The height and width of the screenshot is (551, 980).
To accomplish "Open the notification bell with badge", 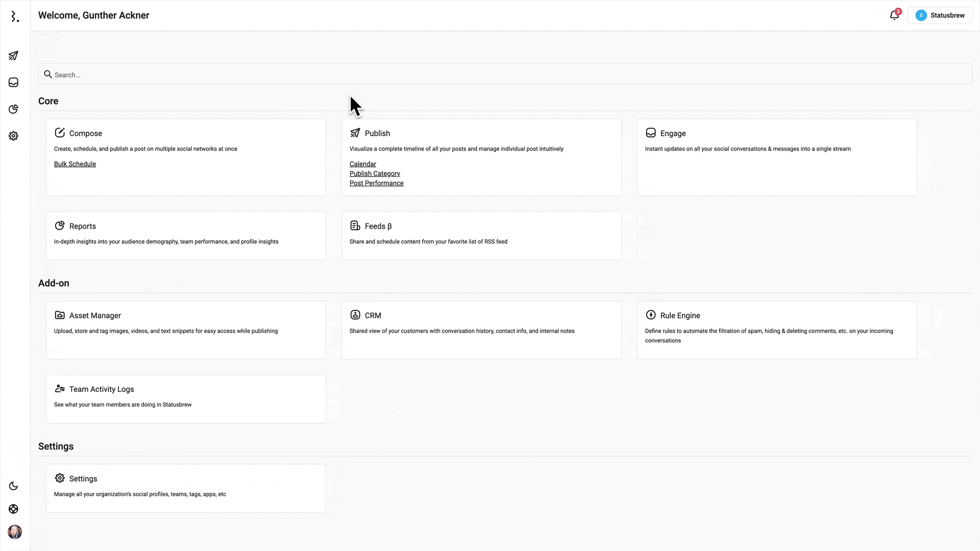I will point(894,15).
